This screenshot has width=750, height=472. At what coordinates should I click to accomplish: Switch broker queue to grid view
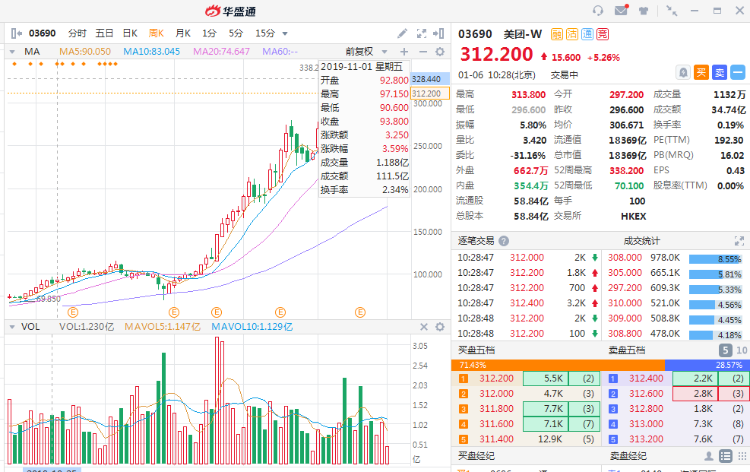tap(743, 456)
